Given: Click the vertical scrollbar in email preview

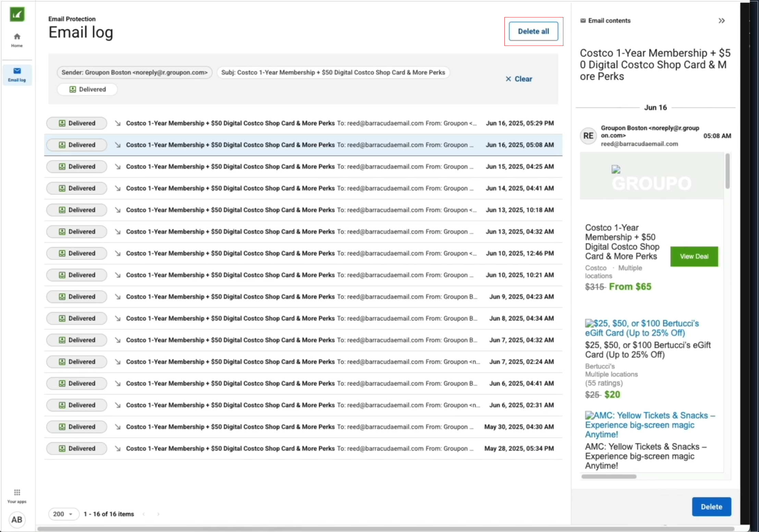Looking at the screenshot, I should [x=727, y=171].
